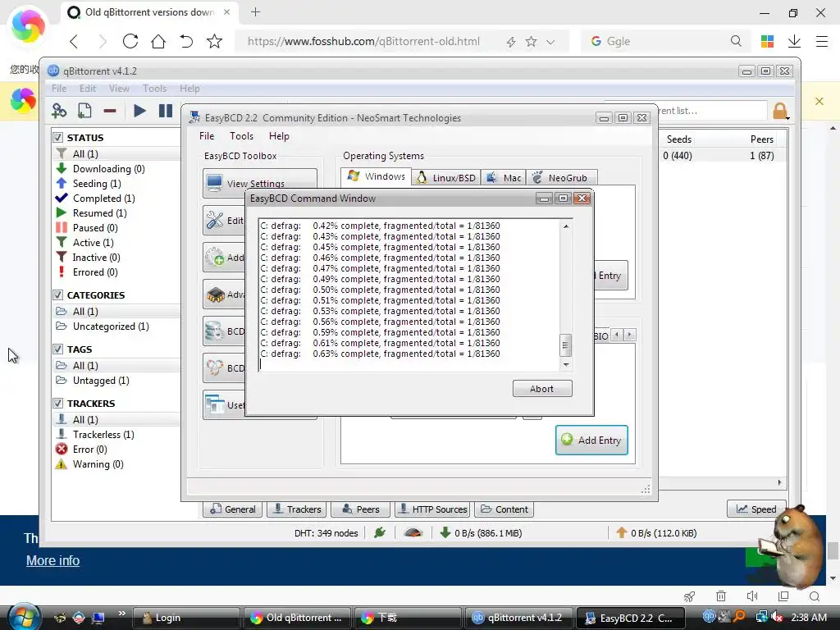The height and width of the screenshot is (630, 840).
Task: Click the Add New Entry gear icon in EasyBCD
Action: pos(215,257)
